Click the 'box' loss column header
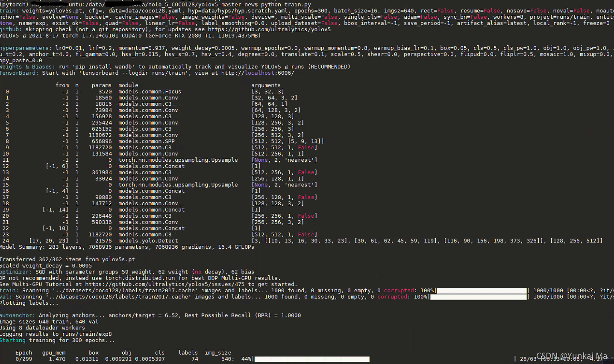Screen dimensions: 614x364 (94, 352)
